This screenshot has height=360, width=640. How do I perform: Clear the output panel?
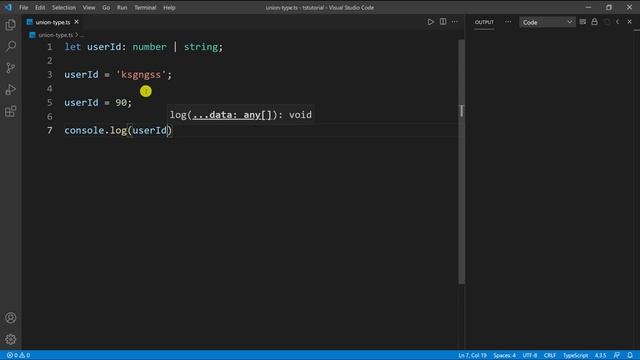[x=582, y=22]
